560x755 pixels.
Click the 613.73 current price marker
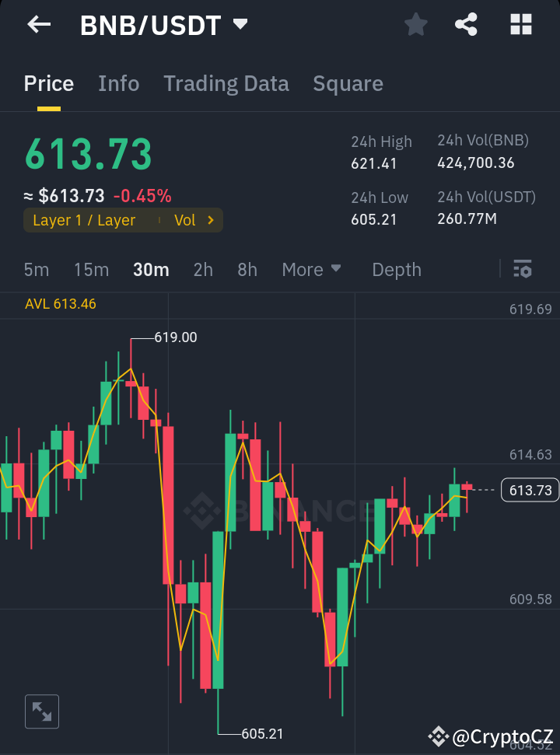pyautogui.click(x=530, y=490)
